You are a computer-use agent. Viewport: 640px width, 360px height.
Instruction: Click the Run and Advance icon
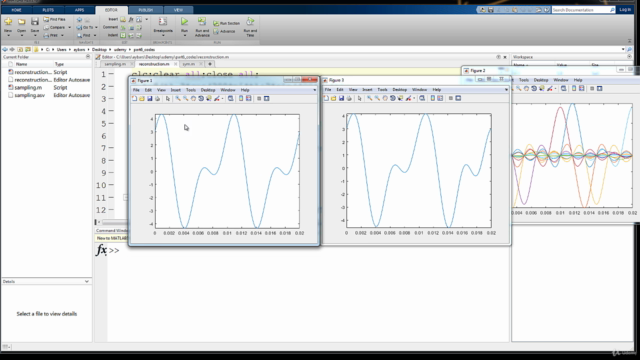202,21
